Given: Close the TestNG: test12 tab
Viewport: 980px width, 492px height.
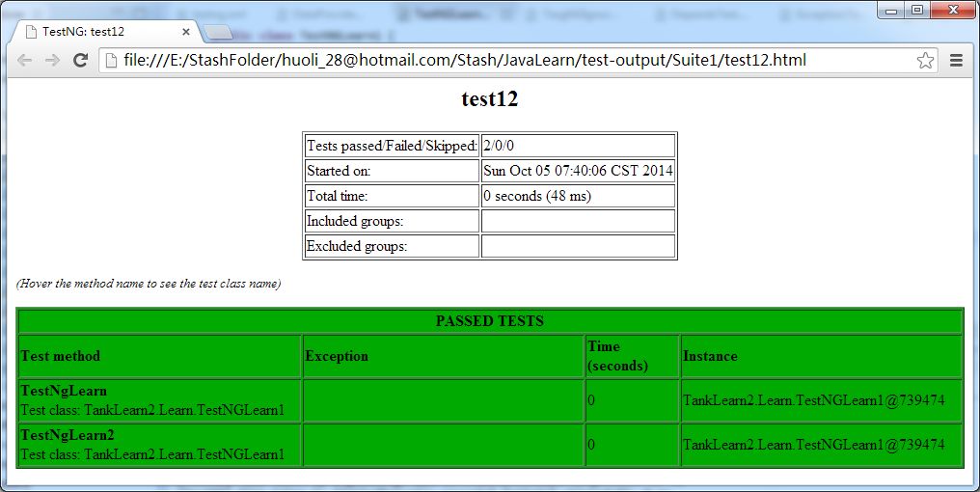Looking at the screenshot, I should (185, 31).
